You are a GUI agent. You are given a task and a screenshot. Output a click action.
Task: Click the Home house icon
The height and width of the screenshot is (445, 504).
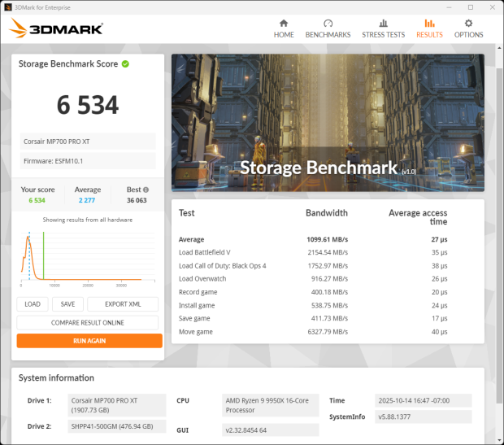284,24
